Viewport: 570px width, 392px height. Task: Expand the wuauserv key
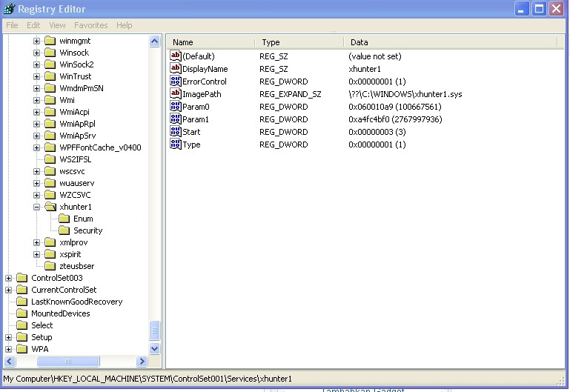pyautogui.click(x=36, y=184)
